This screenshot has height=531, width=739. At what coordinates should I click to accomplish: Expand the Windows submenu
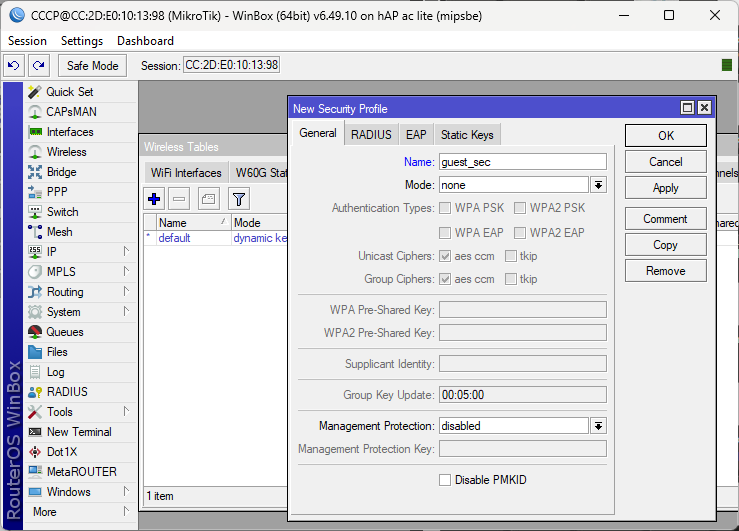126,491
